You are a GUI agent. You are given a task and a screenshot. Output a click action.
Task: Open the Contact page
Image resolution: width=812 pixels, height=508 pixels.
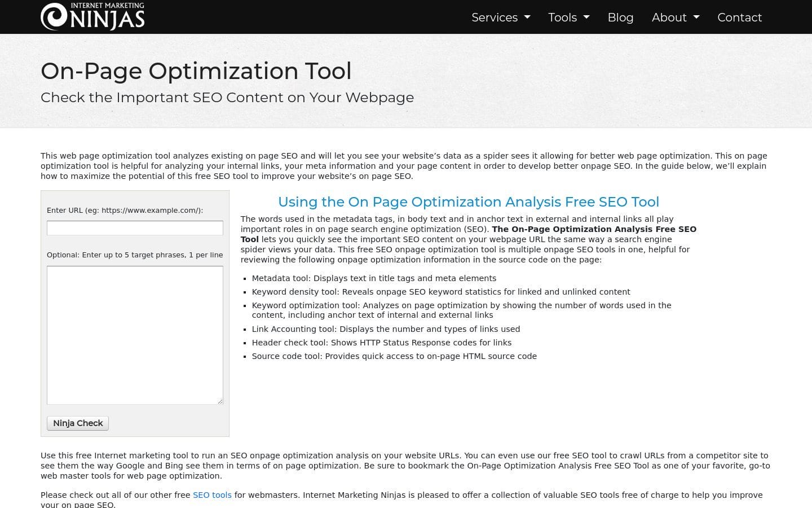tap(739, 17)
